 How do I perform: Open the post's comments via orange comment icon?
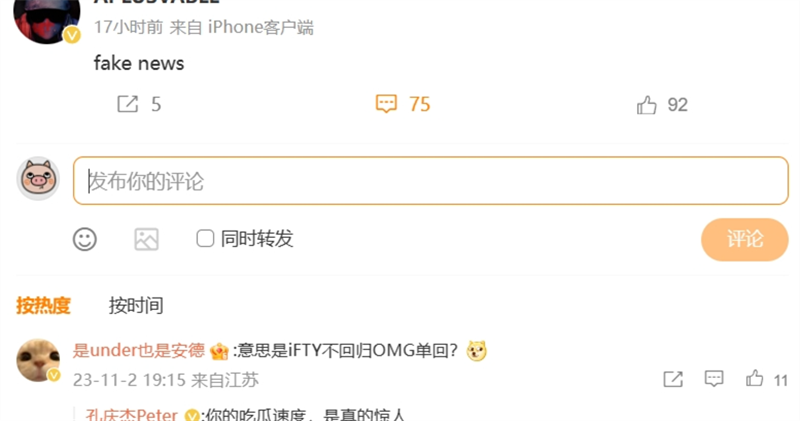386,104
